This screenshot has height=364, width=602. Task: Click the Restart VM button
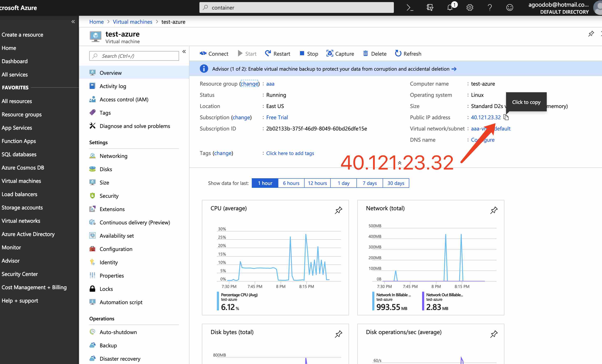pos(278,54)
